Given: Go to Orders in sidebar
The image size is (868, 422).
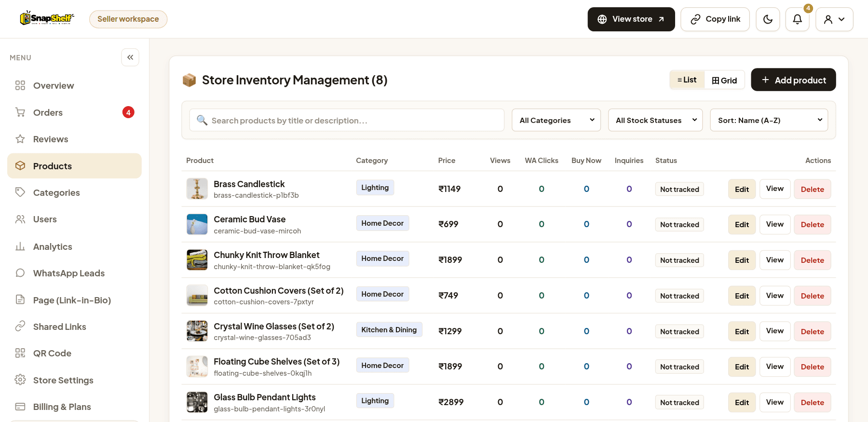Looking at the screenshot, I should pos(74,112).
